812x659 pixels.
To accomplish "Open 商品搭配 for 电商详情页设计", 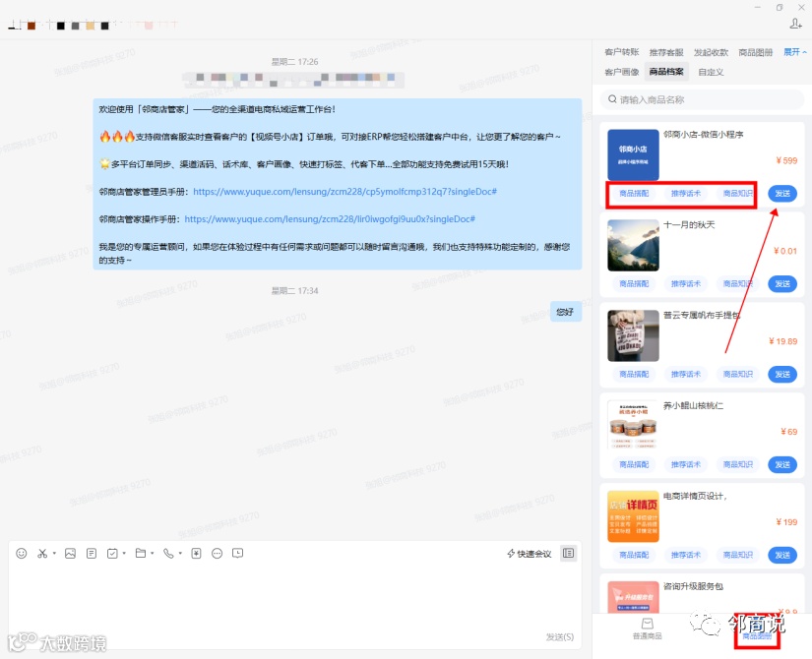I will (x=634, y=555).
